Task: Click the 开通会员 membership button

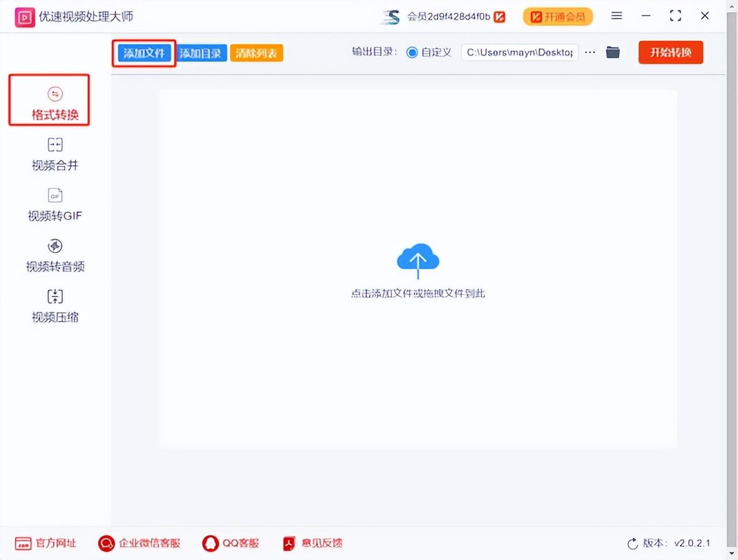Action: tap(558, 17)
